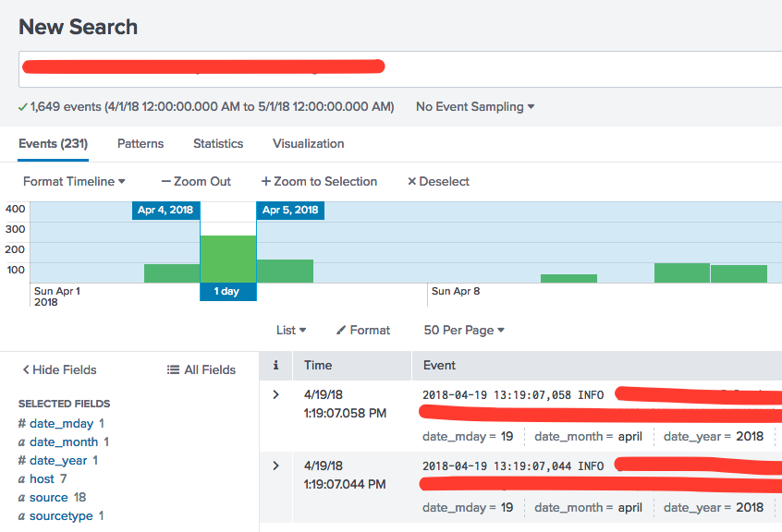Open the Format Timeline dropdown
Screen dimensions: 782x532
click(x=74, y=182)
